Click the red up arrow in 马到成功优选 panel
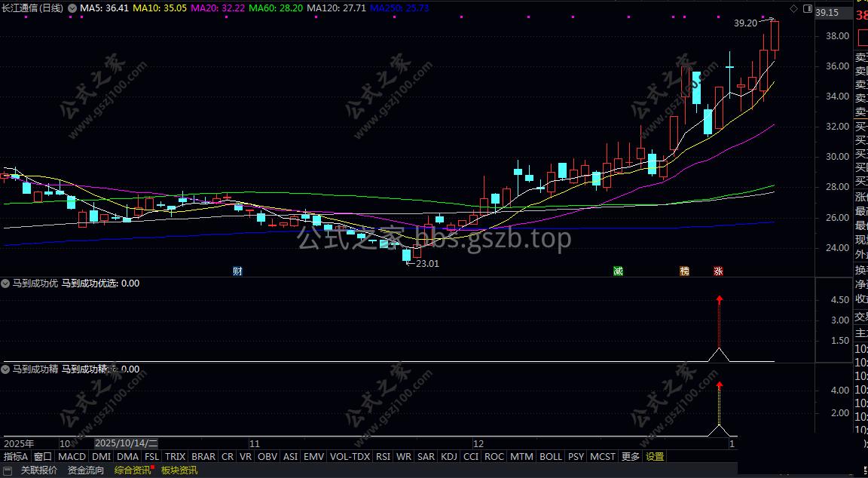The width and height of the screenshot is (868, 478). (719, 299)
